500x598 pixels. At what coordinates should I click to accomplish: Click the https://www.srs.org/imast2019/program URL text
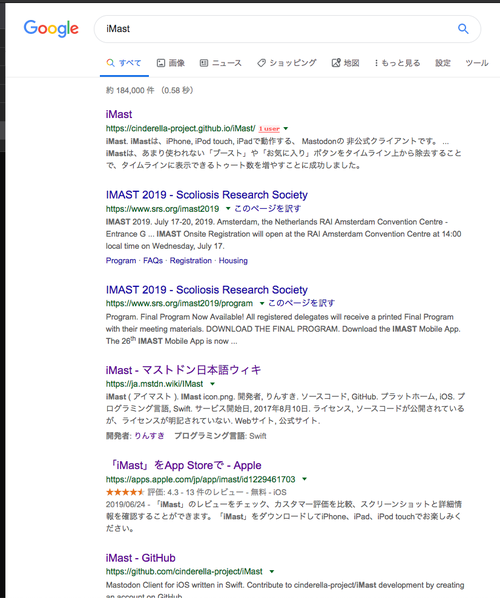pyautogui.click(x=179, y=303)
